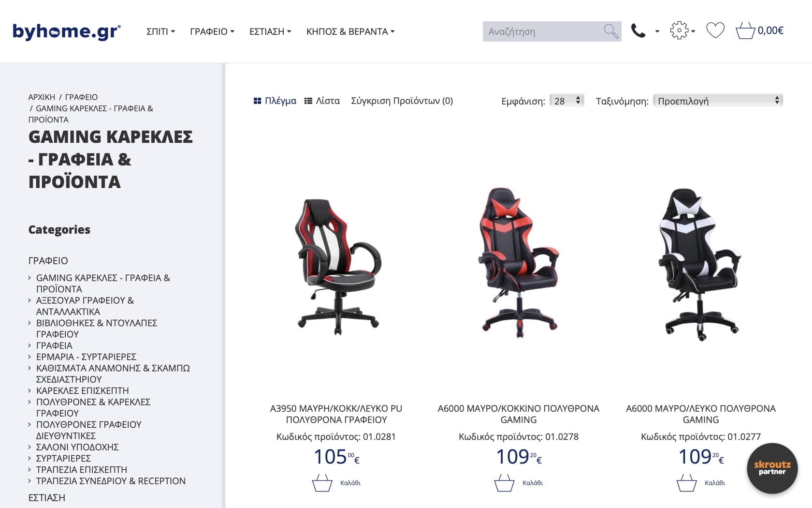
Task: Open the phone contact icon
Action: [638, 31]
